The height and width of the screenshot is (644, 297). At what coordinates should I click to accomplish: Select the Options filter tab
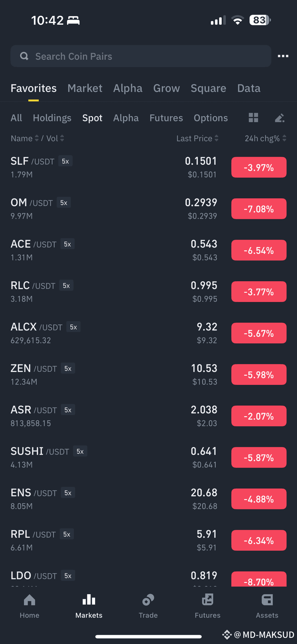coord(211,118)
